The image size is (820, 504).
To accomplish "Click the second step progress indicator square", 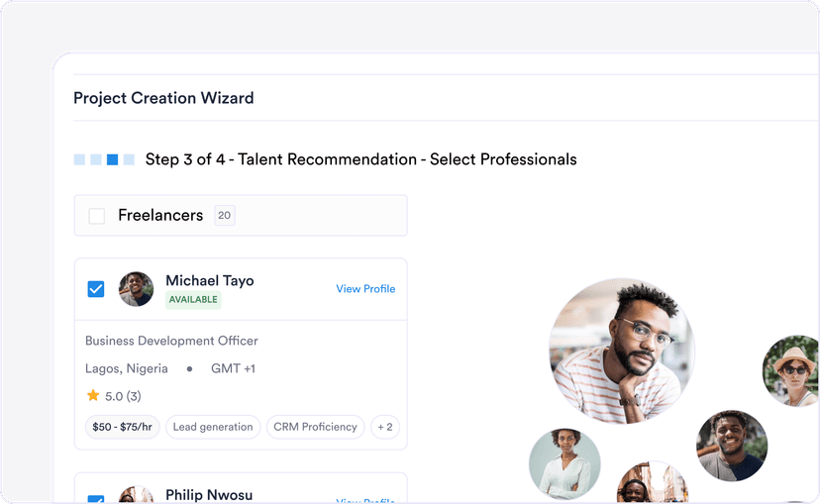I will (95, 159).
